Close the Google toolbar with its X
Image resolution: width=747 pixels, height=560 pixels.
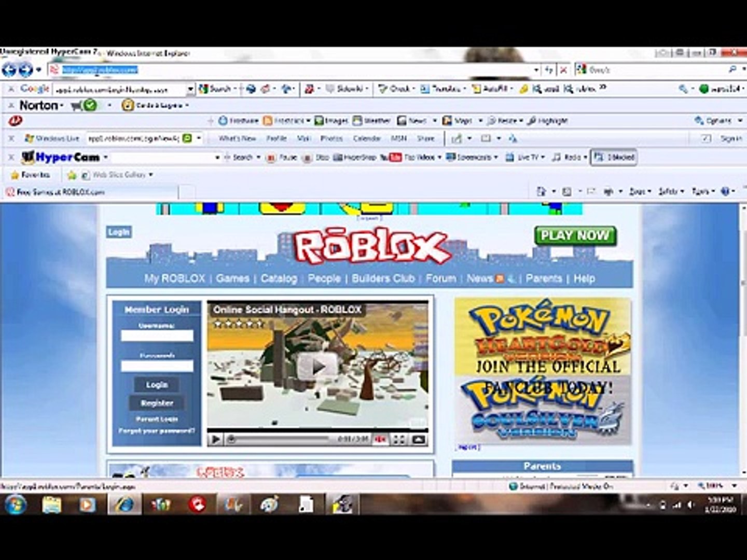(11, 89)
